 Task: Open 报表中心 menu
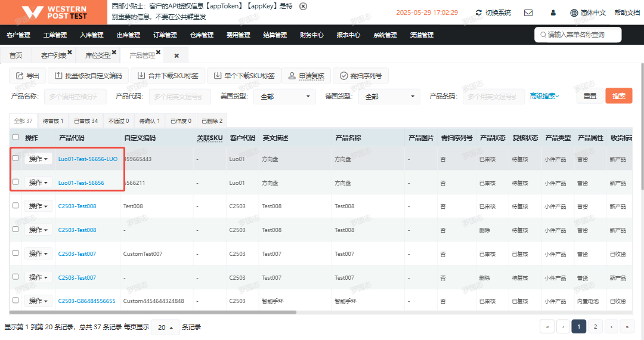pyautogui.click(x=348, y=35)
